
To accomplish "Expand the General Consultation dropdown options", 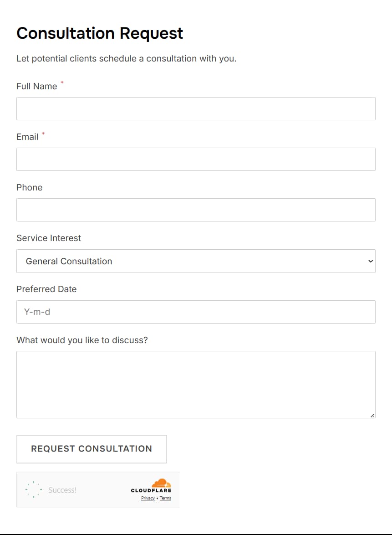I will pos(196,261).
